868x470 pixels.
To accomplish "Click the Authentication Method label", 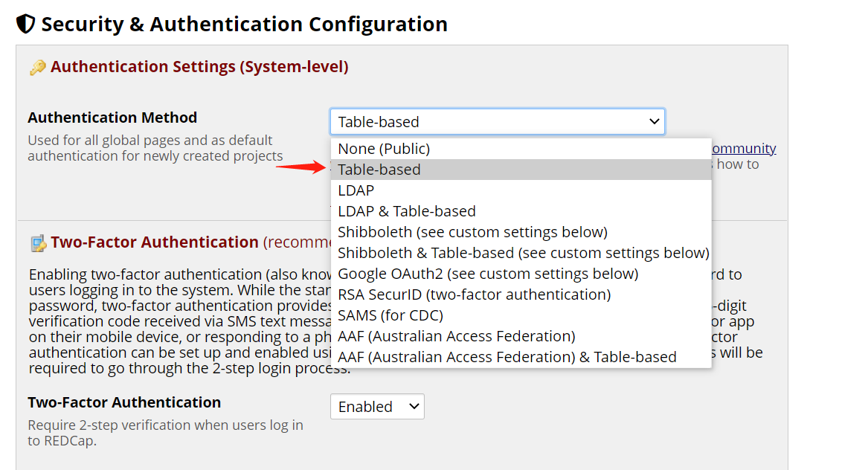I will click(x=112, y=117).
